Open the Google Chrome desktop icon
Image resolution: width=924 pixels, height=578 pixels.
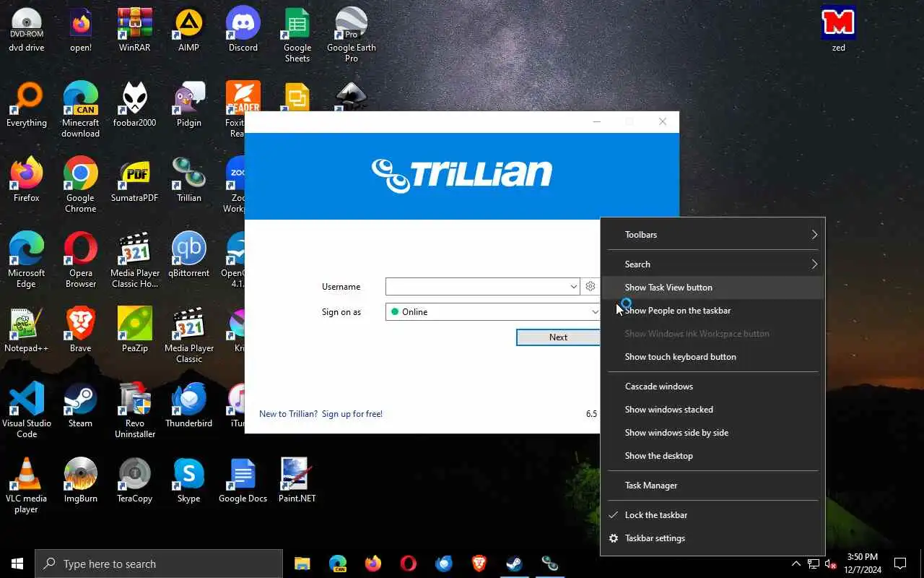(x=81, y=185)
